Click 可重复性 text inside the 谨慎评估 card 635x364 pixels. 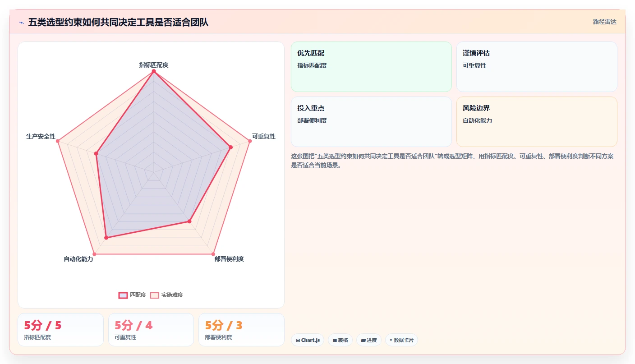[x=474, y=65]
